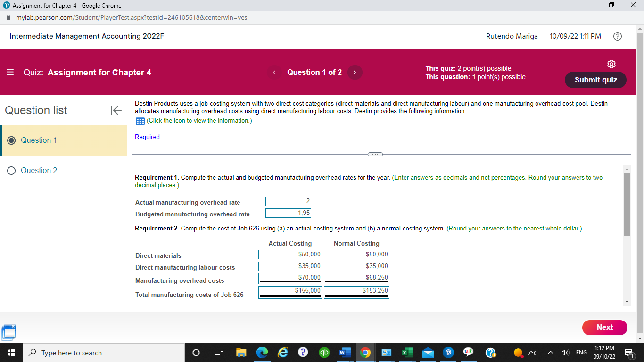
Task: Open the data table information icon
Action: point(140,121)
